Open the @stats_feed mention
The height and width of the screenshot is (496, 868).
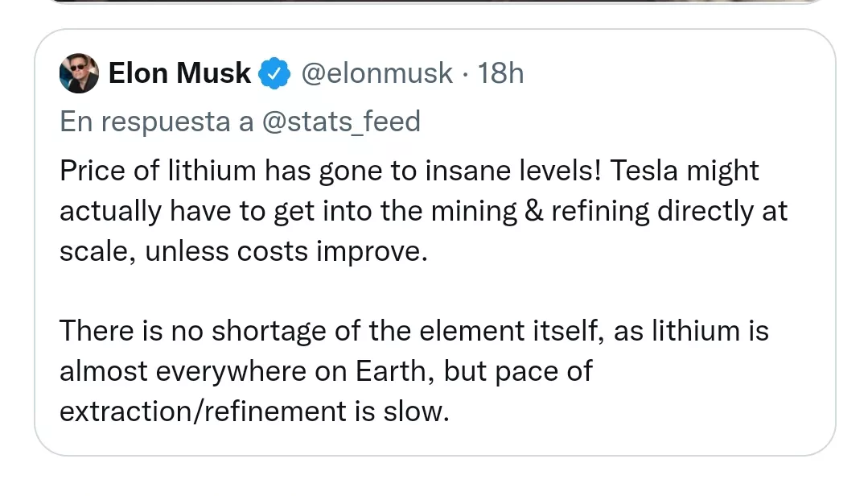pos(341,122)
